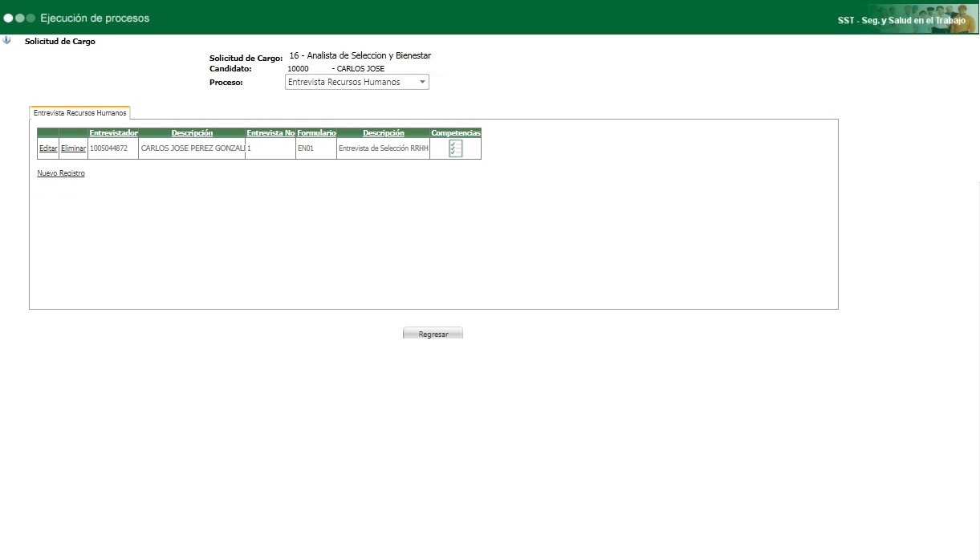980x560 pixels.
Task: Click the Competencias column header
Action: (x=456, y=132)
